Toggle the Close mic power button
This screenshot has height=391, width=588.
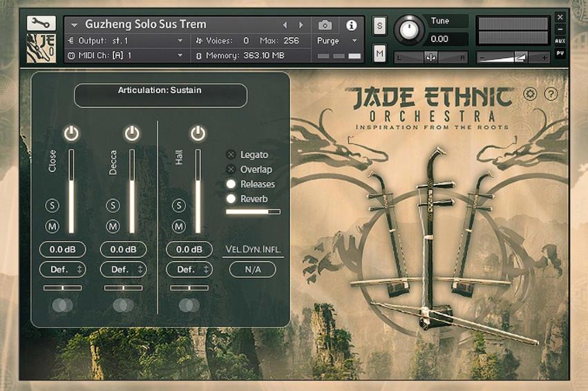[x=71, y=133]
